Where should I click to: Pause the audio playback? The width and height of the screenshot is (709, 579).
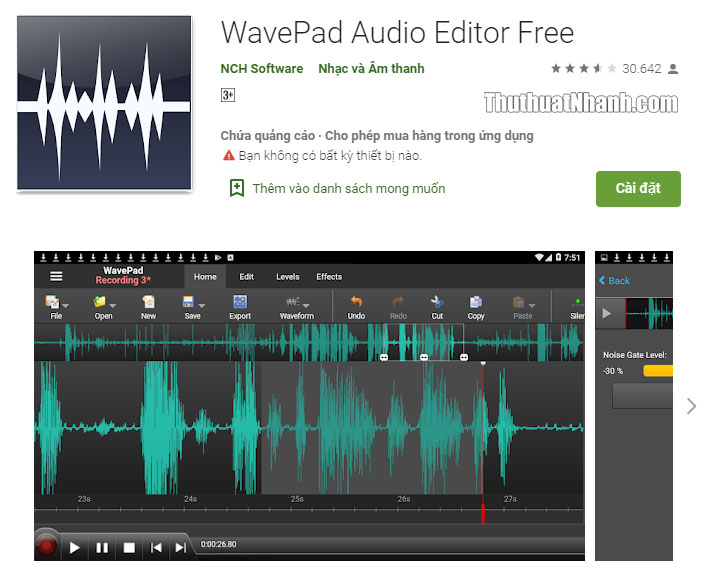102,548
